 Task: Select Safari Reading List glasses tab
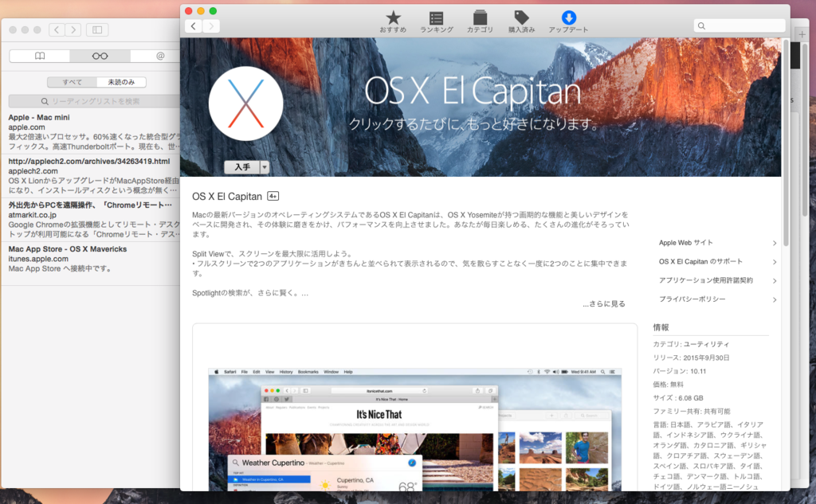[100, 56]
